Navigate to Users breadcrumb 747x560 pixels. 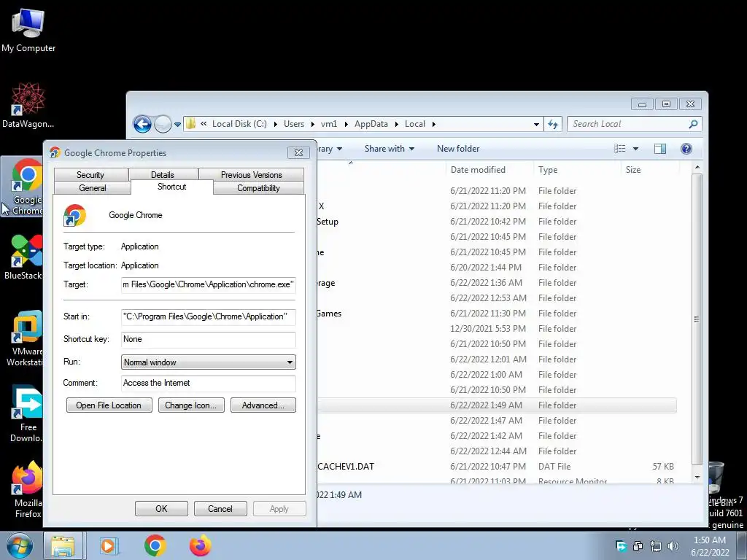pyautogui.click(x=294, y=124)
